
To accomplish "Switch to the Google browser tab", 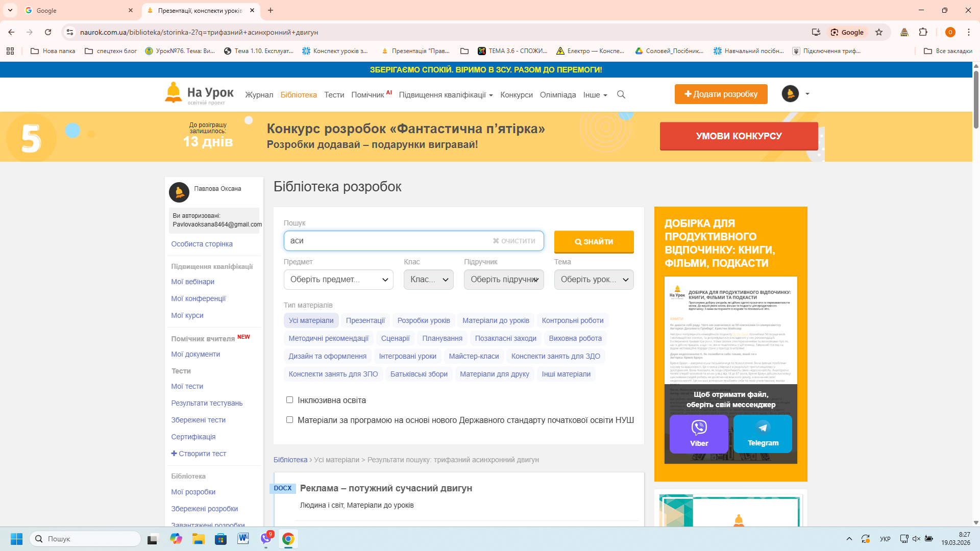I will pos(77,10).
